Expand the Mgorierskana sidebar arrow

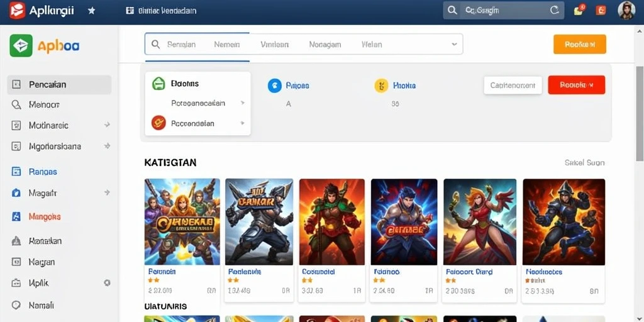pyautogui.click(x=107, y=146)
